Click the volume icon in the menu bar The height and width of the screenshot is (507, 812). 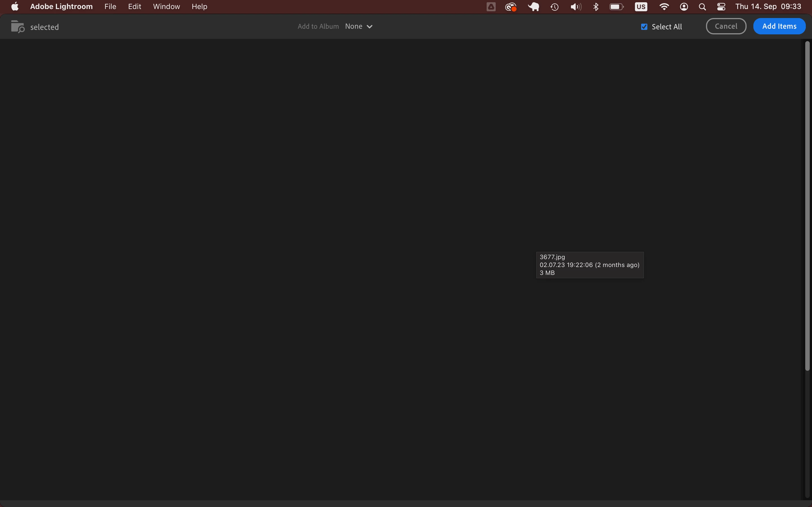[576, 7]
